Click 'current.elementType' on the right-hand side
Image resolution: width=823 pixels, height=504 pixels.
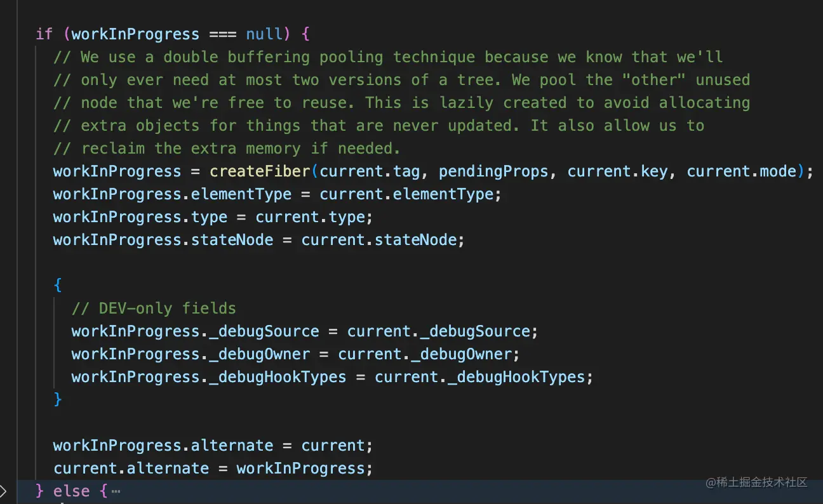click(x=406, y=194)
